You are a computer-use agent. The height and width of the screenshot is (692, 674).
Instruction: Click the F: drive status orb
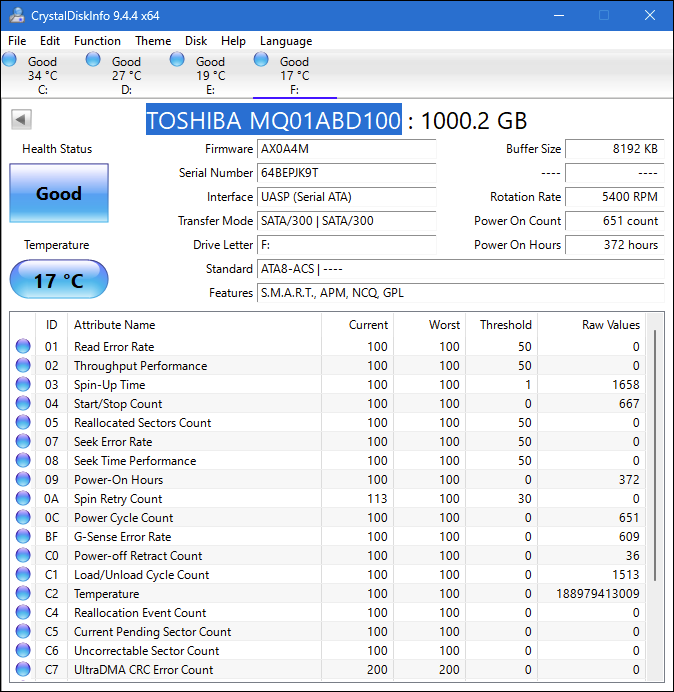tap(261, 59)
